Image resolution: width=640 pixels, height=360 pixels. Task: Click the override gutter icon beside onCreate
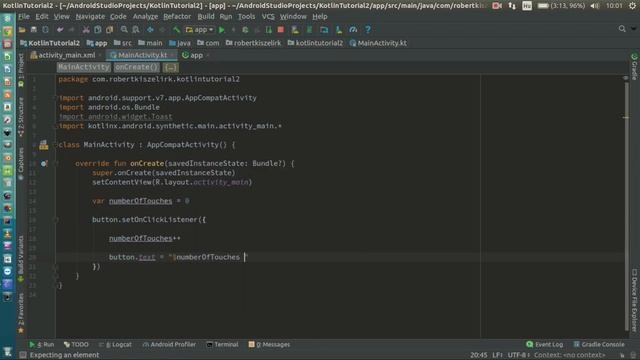(x=44, y=164)
